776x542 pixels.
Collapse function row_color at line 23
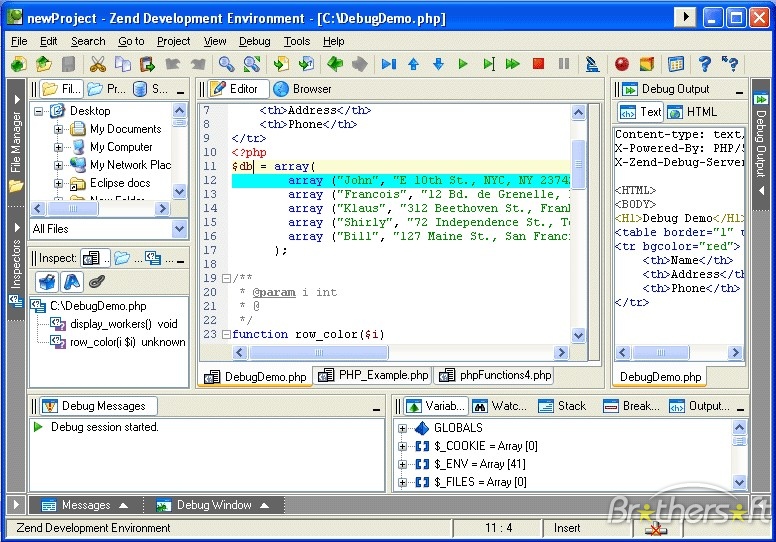click(x=226, y=335)
